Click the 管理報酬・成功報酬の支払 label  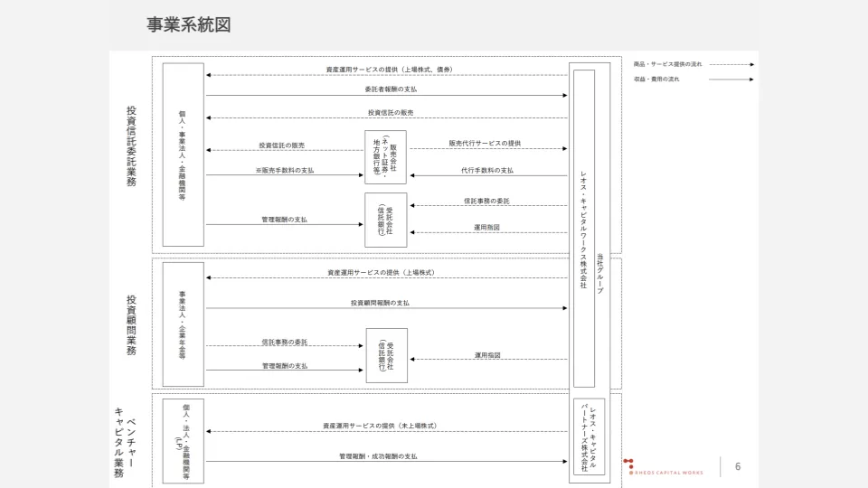378,456
